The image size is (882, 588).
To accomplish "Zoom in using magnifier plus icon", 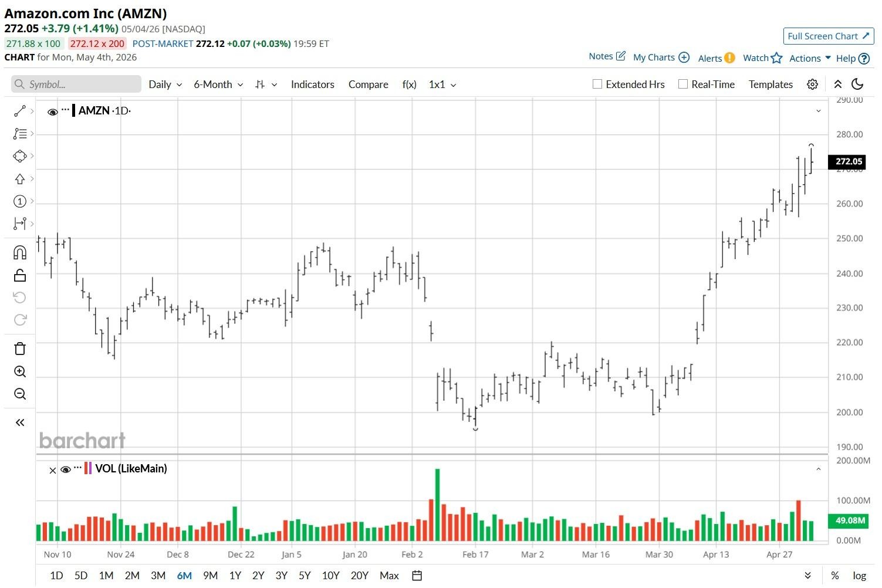I will click(20, 371).
